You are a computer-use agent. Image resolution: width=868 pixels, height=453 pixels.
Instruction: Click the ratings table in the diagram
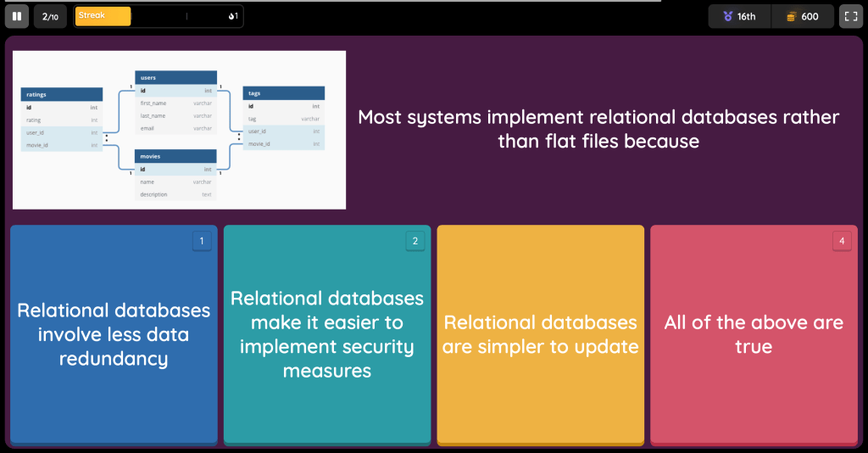(x=62, y=120)
